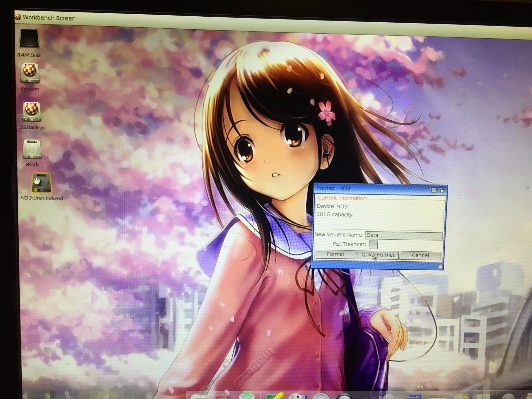Select the RAM Disk desktop icon
Screen dimensions: 532x399
(x=29, y=39)
